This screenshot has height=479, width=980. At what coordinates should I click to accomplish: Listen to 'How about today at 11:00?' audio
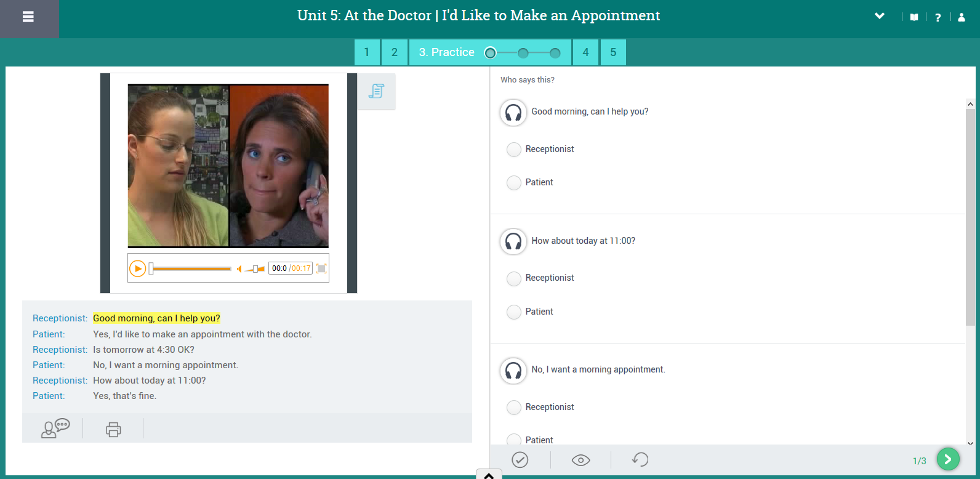[x=513, y=241]
